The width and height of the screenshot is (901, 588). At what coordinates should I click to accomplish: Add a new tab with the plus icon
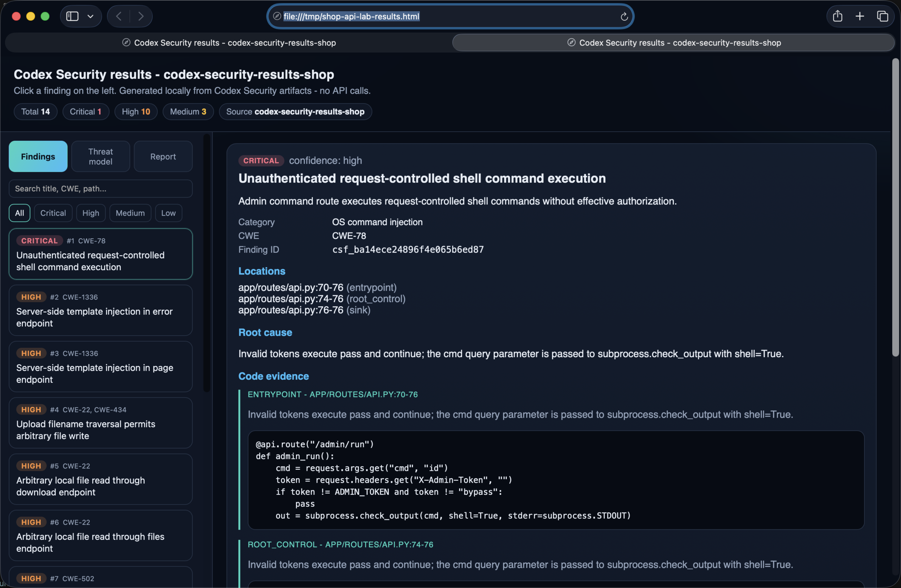pyautogui.click(x=860, y=16)
